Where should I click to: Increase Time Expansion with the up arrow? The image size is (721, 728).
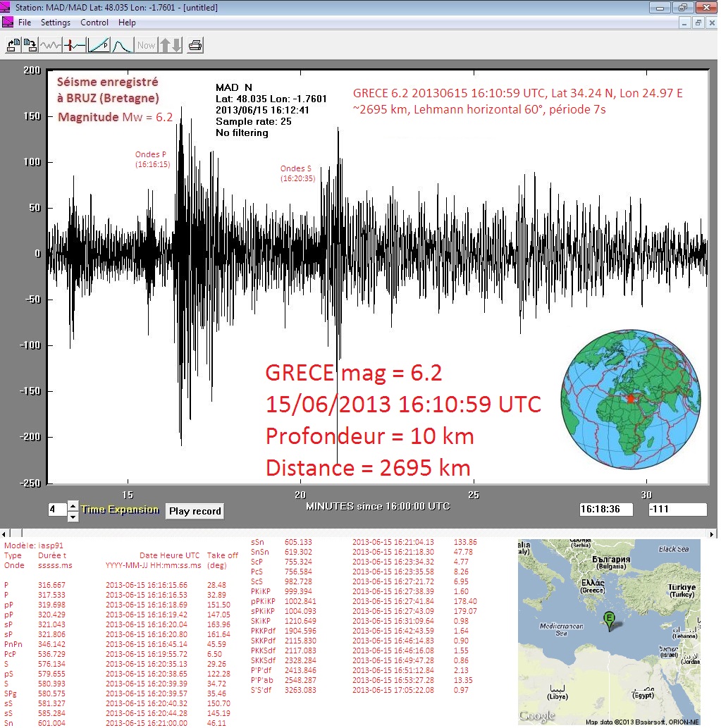coord(73,505)
